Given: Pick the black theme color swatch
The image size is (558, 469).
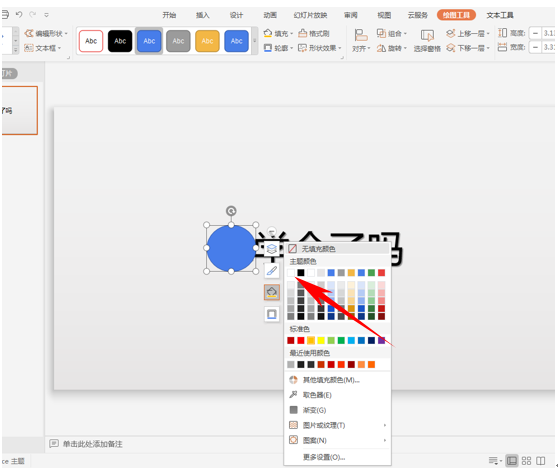Looking at the screenshot, I should [301, 273].
